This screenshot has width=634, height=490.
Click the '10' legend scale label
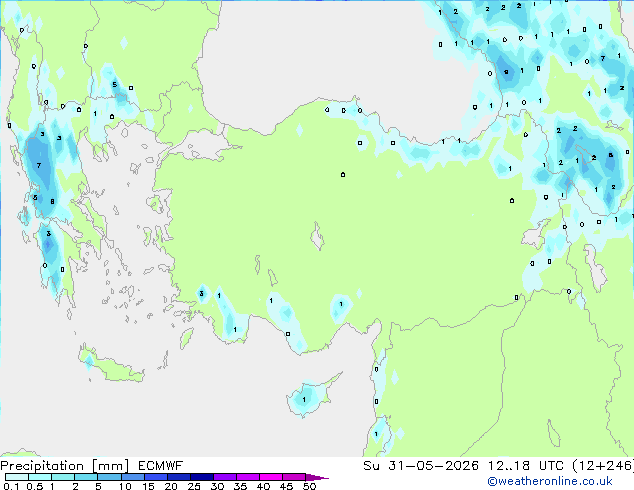coord(125,486)
